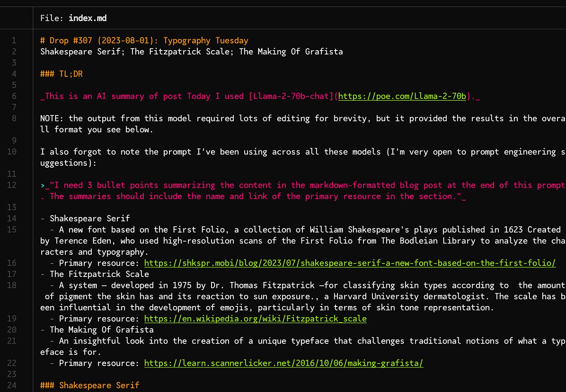The image size is (566, 392).
Task: Click the '# Drop #307' heading line
Action: point(144,40)
